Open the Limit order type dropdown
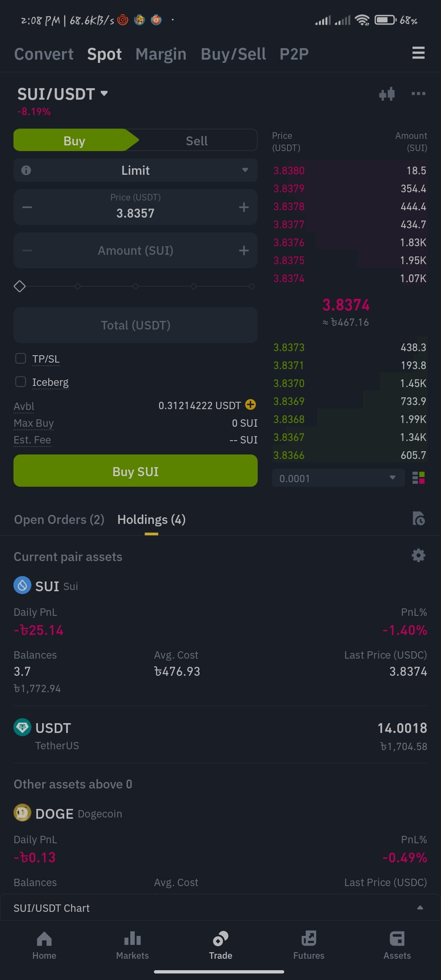 click(136, 170)
